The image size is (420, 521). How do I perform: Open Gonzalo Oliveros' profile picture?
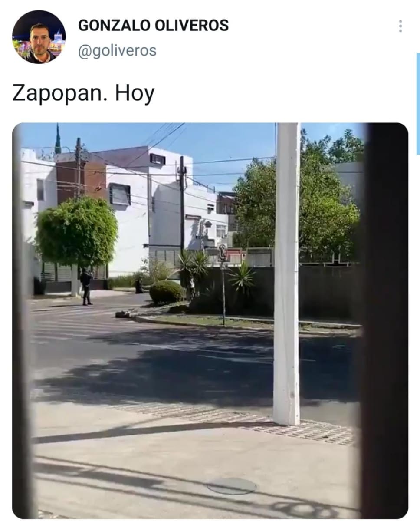coord(39,37)
